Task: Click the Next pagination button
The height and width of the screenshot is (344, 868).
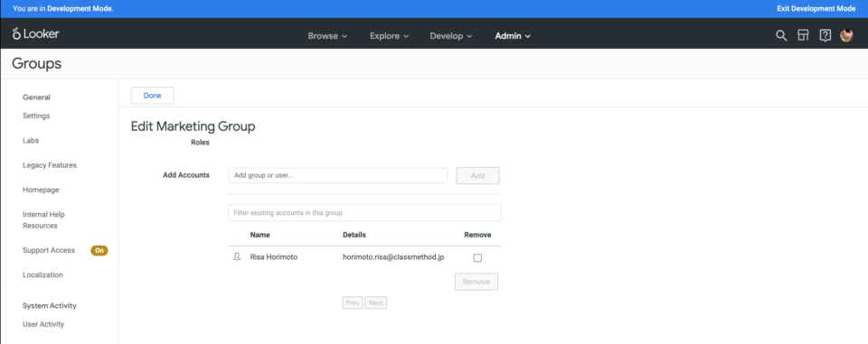Action: 376,303
